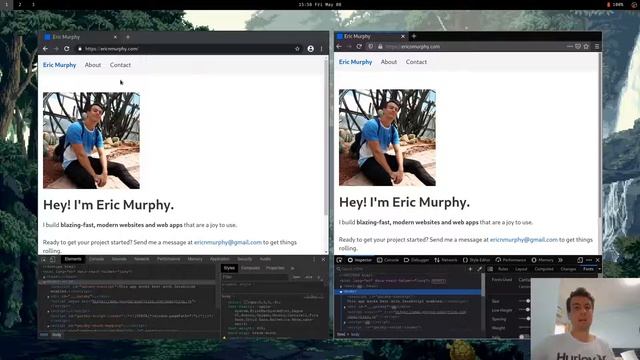Open the Chrome three-dot menu
640x360 pixels.
click(322, 49)
